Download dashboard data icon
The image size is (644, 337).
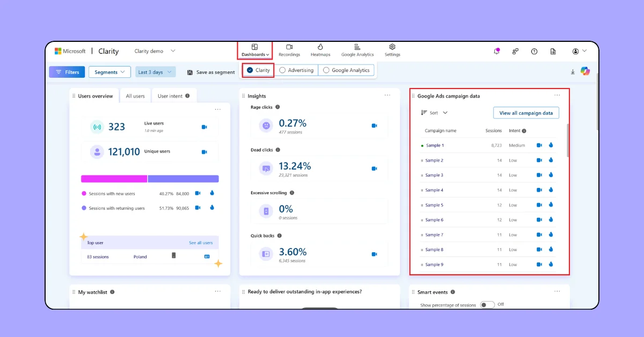click(x=573, y=72)
